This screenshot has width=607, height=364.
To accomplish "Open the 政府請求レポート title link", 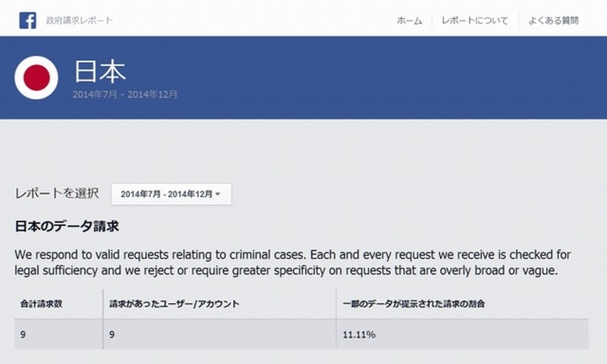I will [77, 20].
